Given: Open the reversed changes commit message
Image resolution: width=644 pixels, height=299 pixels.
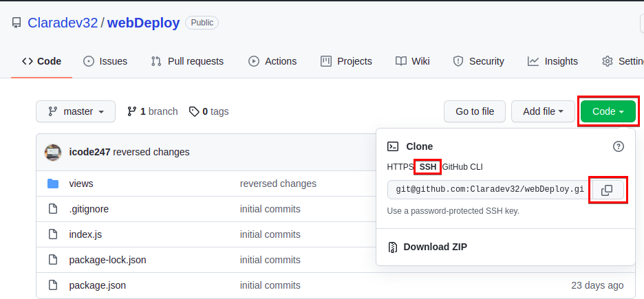Looking at the screenshot, I should (x=151, y=152).
